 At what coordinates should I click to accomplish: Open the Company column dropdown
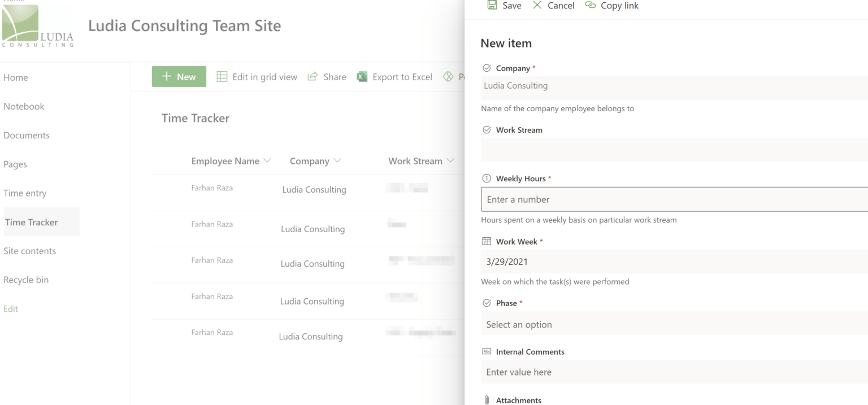[x=337, y=160]
